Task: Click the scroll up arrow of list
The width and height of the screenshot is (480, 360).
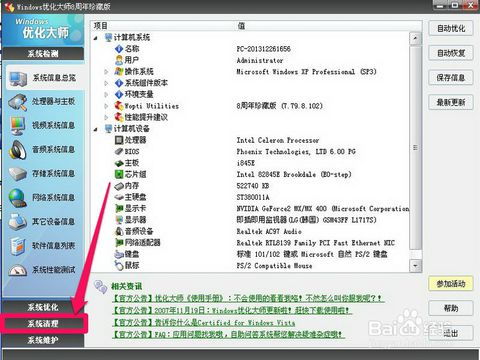Action: point(415,38)
